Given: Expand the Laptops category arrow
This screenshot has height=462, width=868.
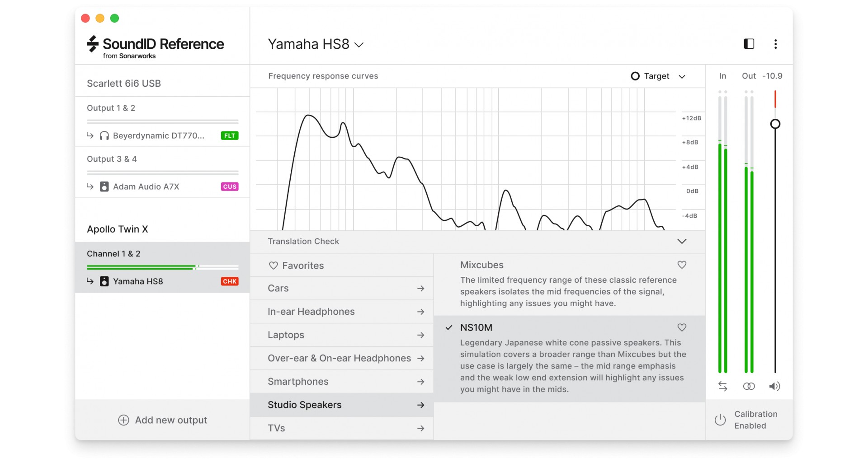Looking at the screenshot, I should (x=420, y=335).
